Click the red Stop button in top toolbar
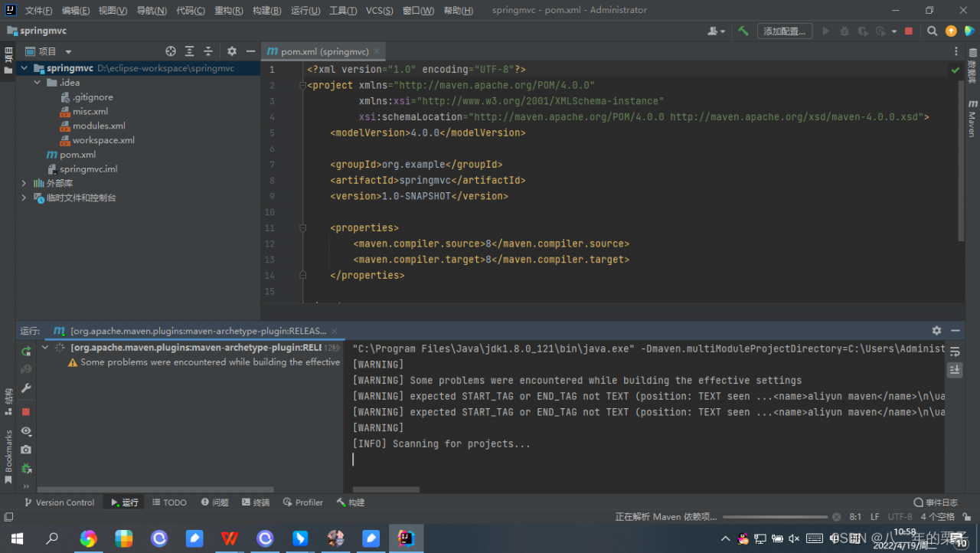The image size is (980, 553). [909, 31]
